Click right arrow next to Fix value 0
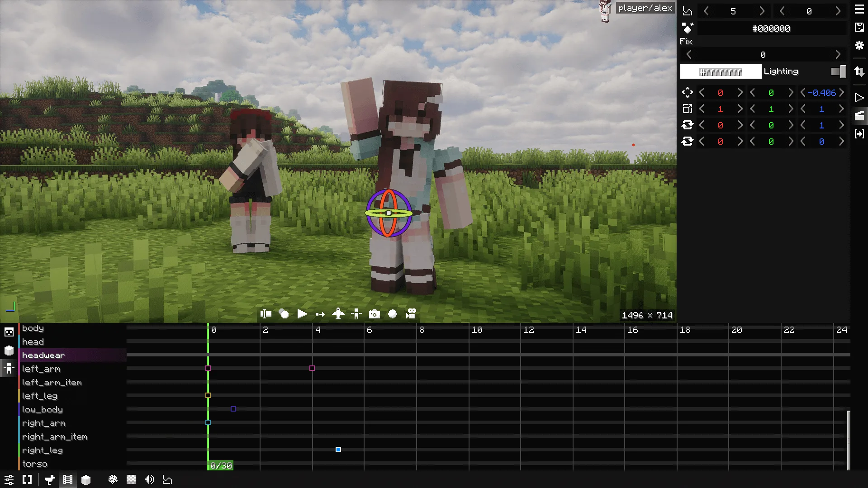The width and height of the screenshot is (868, 488). point(838,55)
